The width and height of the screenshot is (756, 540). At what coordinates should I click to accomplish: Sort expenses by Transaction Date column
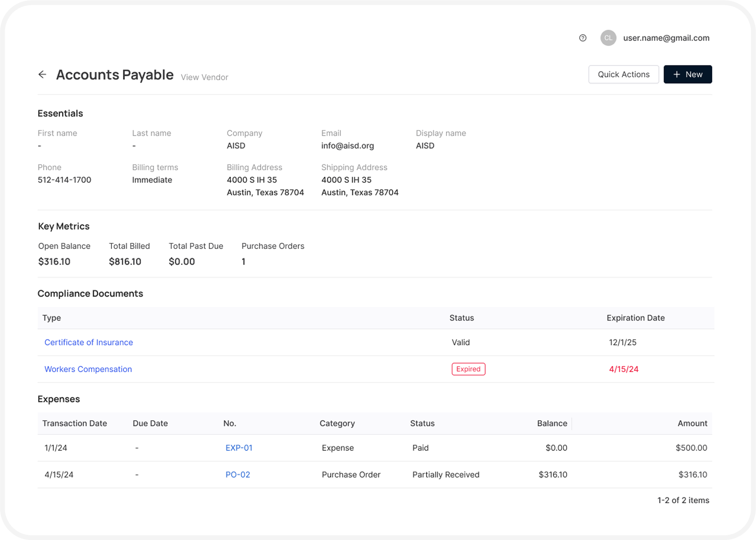pos(74,424)
